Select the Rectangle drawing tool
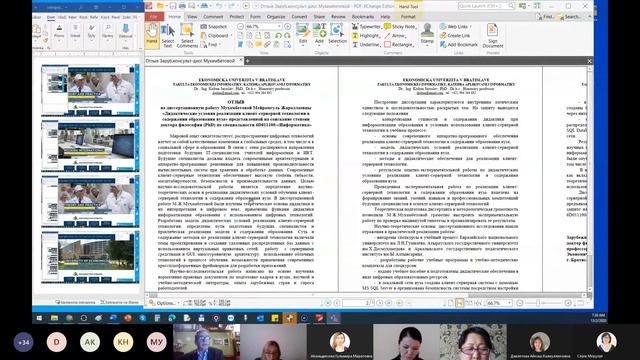The image size is (640, 360). tap(399, 44)
